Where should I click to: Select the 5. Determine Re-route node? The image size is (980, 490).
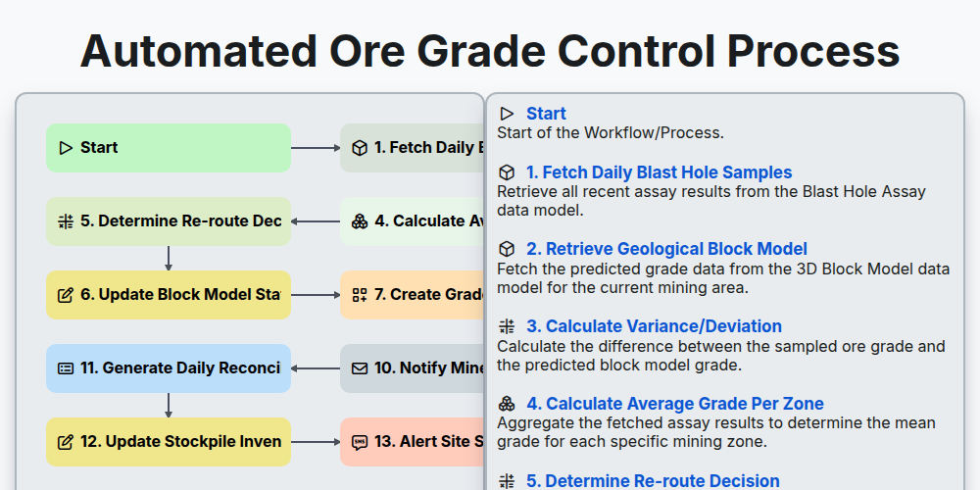(169, 221)
